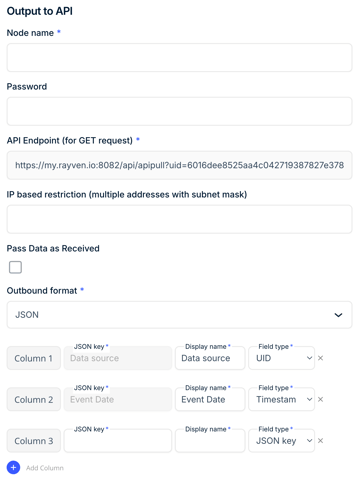Click the Column 2 JSON key field
The height and width of the screenshot is (492, 360).
point(118,399)
